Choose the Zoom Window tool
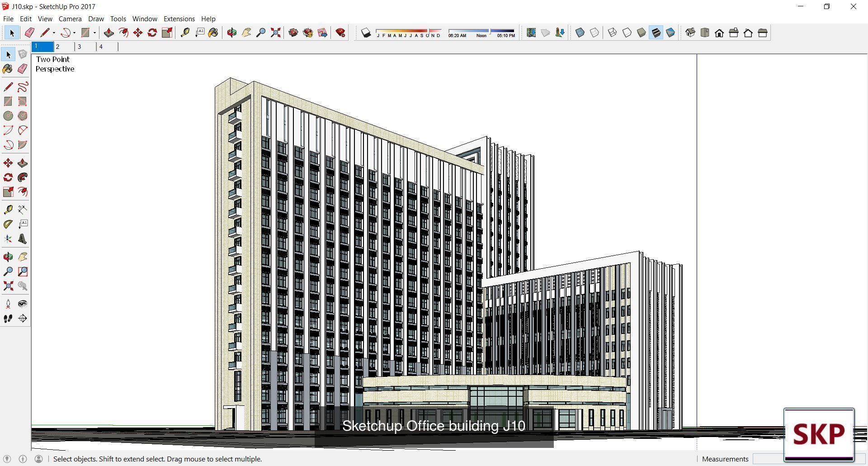Image resolution: width=868 pixels, height=466 pixels. (23, 271)
